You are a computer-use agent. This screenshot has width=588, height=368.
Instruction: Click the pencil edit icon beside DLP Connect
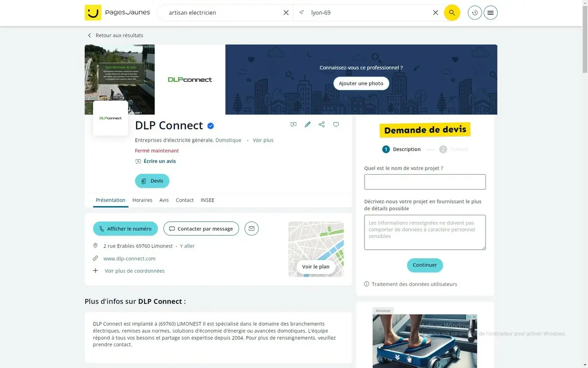click(308, 125)
